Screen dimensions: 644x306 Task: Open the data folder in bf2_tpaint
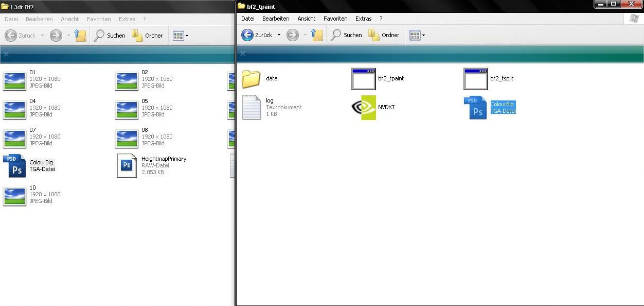(x=252, y=79)
